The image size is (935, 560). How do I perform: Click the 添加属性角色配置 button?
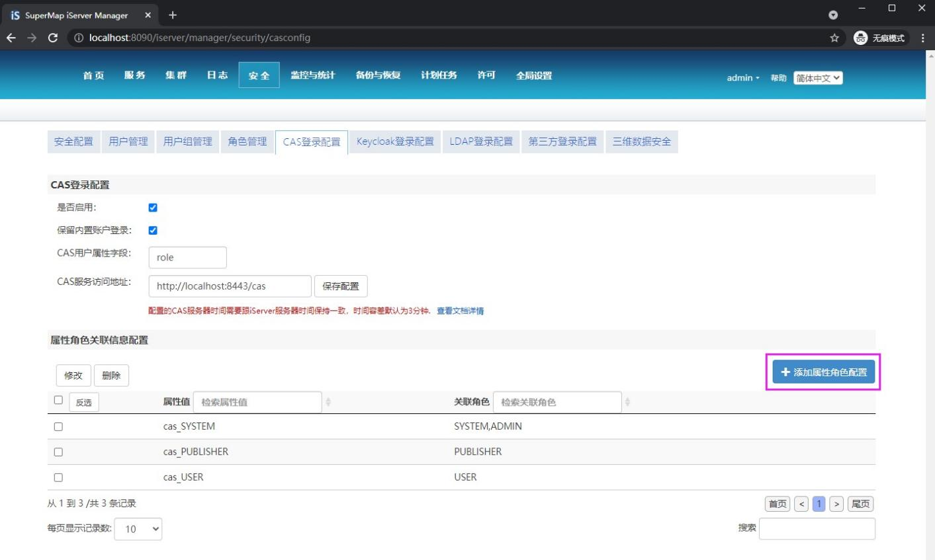coord(824,372)
